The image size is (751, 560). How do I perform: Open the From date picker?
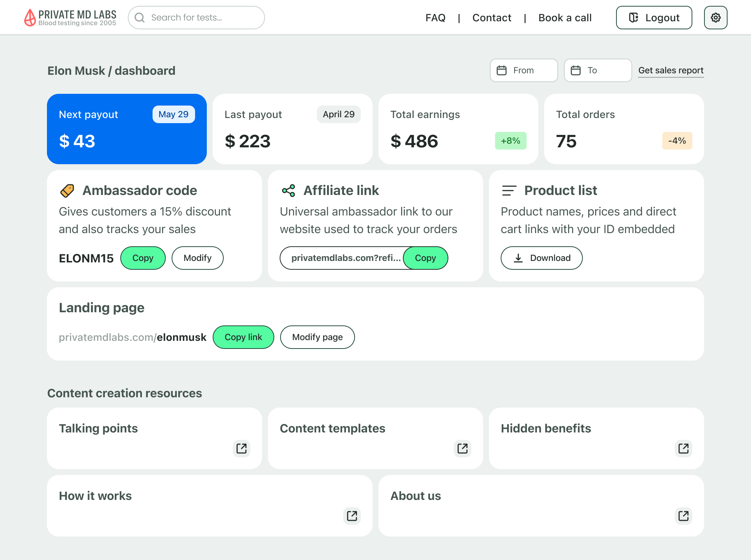coord(524,70)
